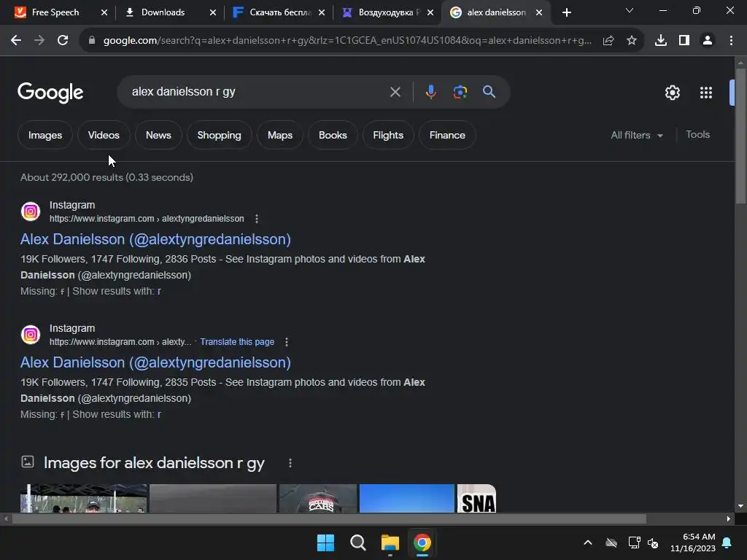747x560 pixels.
Task: Filter results by Maps
Action: 280,135
